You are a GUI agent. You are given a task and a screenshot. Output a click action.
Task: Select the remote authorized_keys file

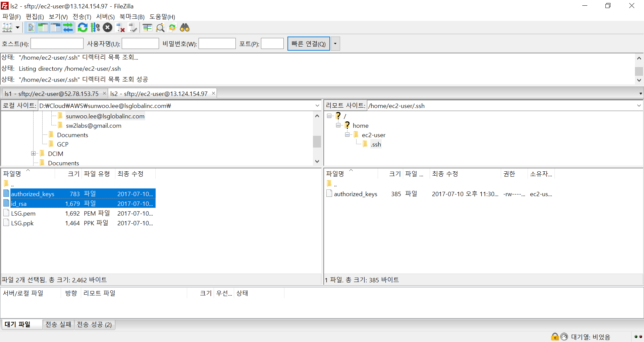click(356, 194)
